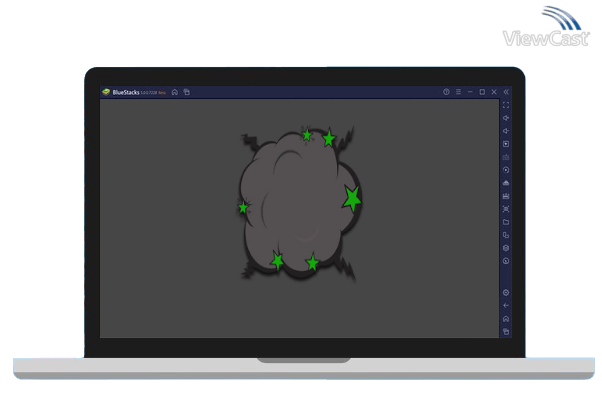Open settings gear in sidebar
602x414 pixels.
point(506,292)
